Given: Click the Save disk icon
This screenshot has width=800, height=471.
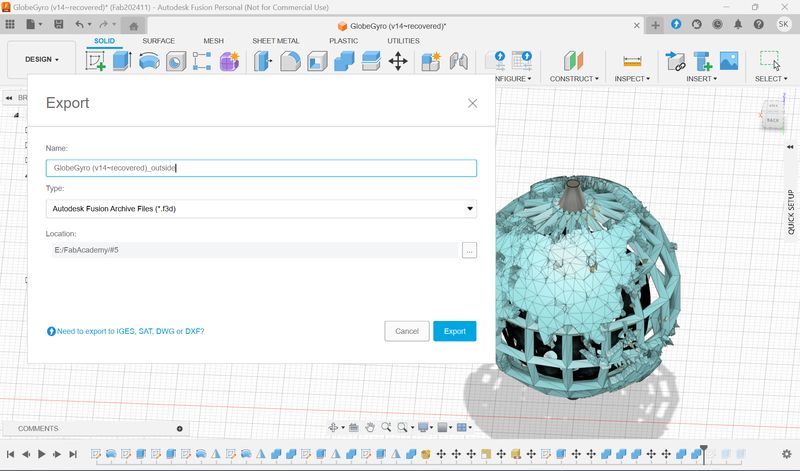Looking at the screenshot, I should pyautogui.click(x=59, y=24).
